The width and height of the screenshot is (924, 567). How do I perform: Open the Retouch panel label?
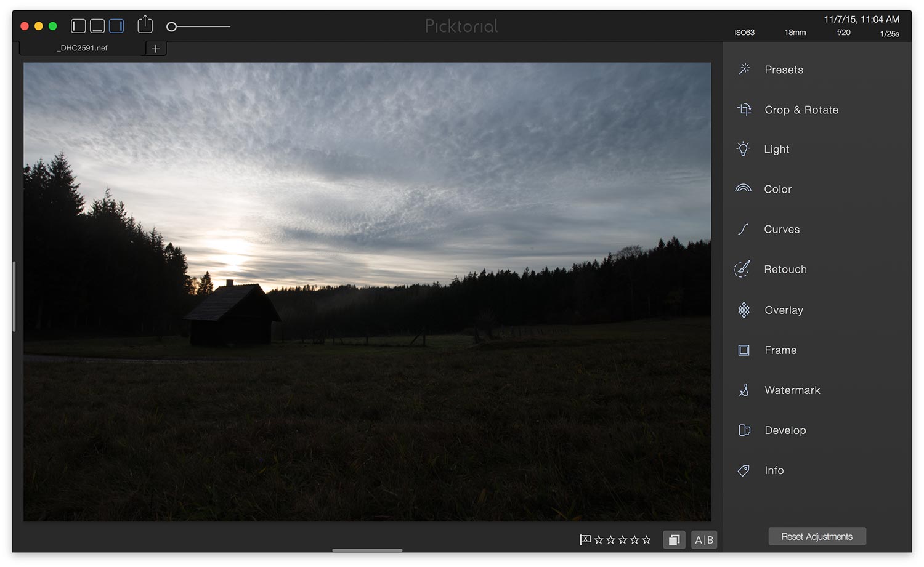[785, 269]
